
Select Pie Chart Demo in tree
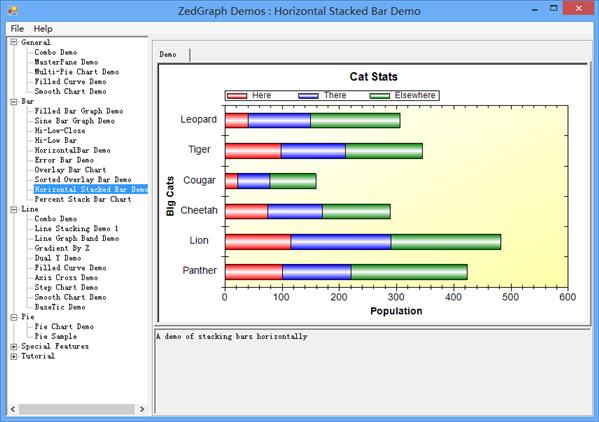(x=64, y=327)
